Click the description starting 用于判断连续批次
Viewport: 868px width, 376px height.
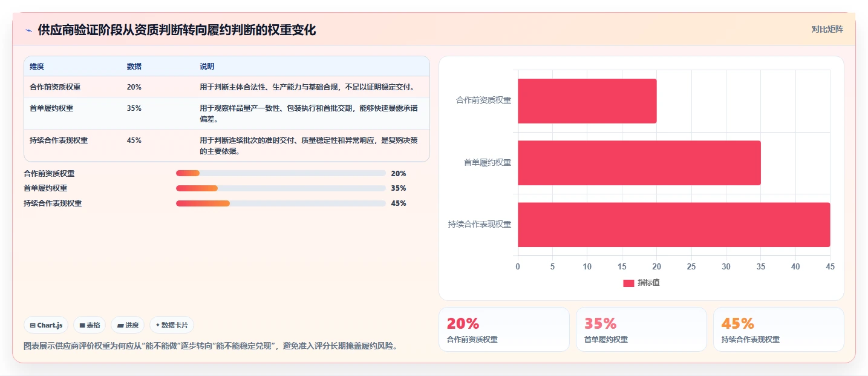[308, 146]
